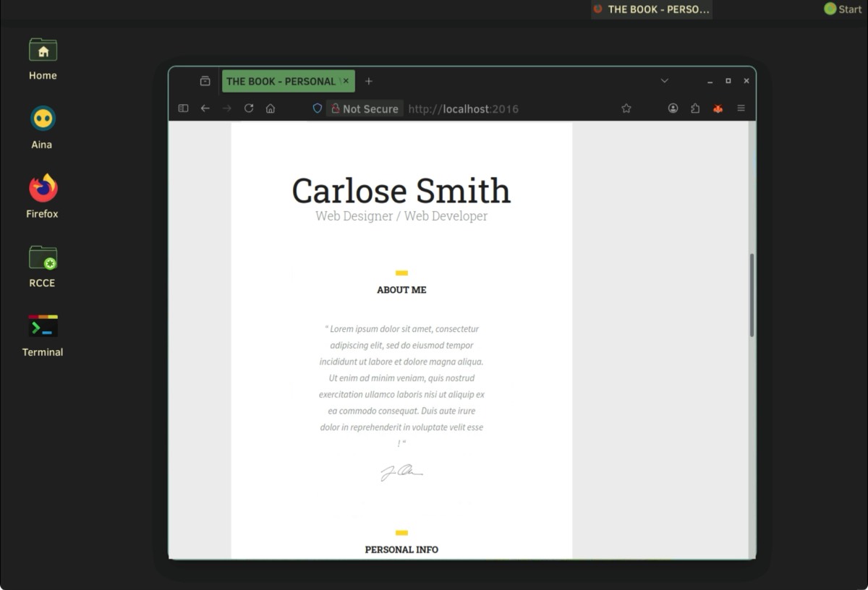Go to the browser home page

[271, 108]
